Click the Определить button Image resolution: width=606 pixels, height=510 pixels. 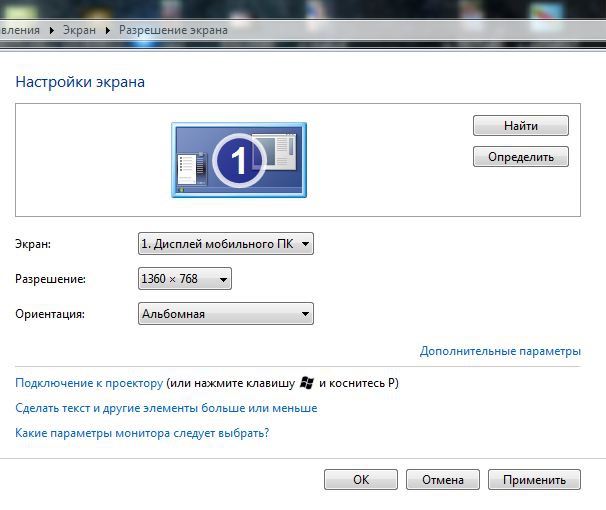tap(520, 157)
